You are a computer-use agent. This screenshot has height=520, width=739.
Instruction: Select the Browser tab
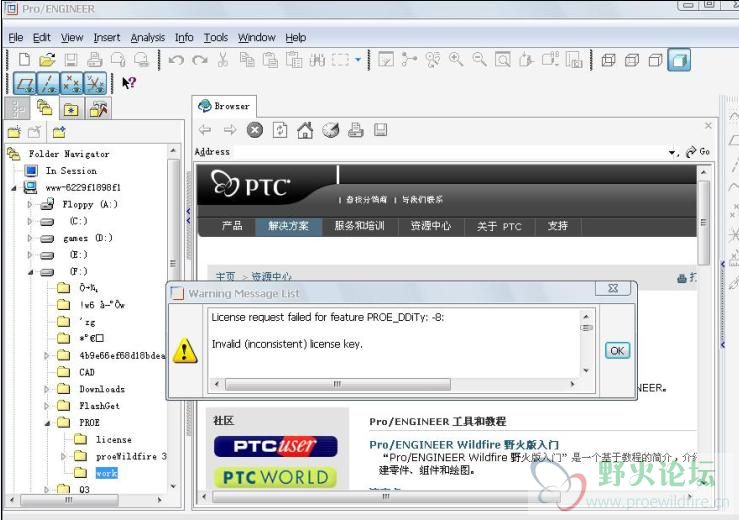point(224,106)
